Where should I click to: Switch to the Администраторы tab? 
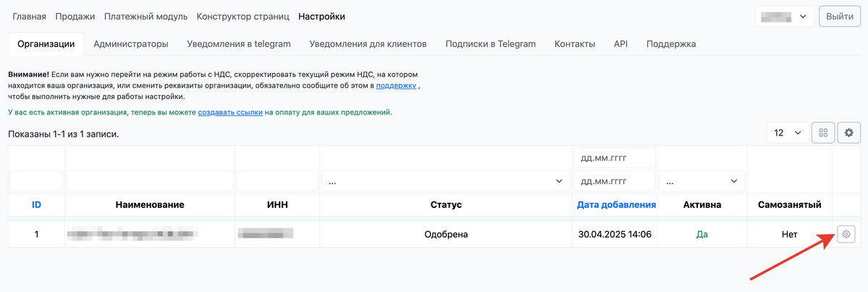click(131, 43)
